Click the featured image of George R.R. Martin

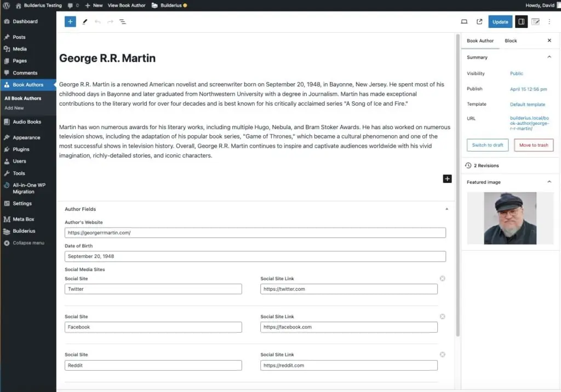[x=510, y=218]
